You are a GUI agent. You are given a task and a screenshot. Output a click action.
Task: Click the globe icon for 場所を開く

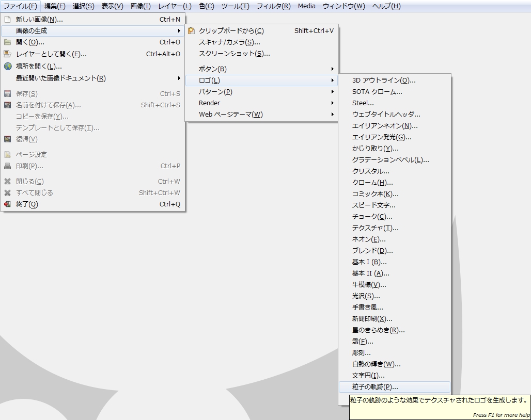tap(7, 66)
